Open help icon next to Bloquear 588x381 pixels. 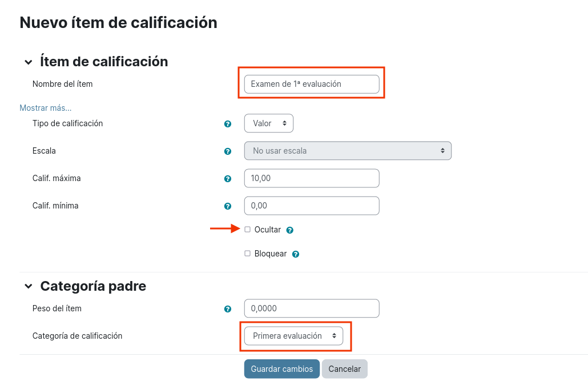coord(296,254)
